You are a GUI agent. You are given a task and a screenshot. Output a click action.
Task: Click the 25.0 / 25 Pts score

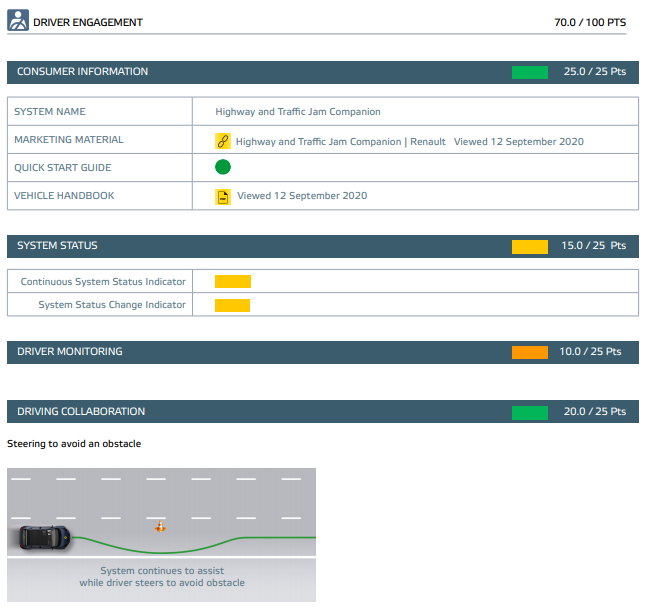click(x=595, y=72)
